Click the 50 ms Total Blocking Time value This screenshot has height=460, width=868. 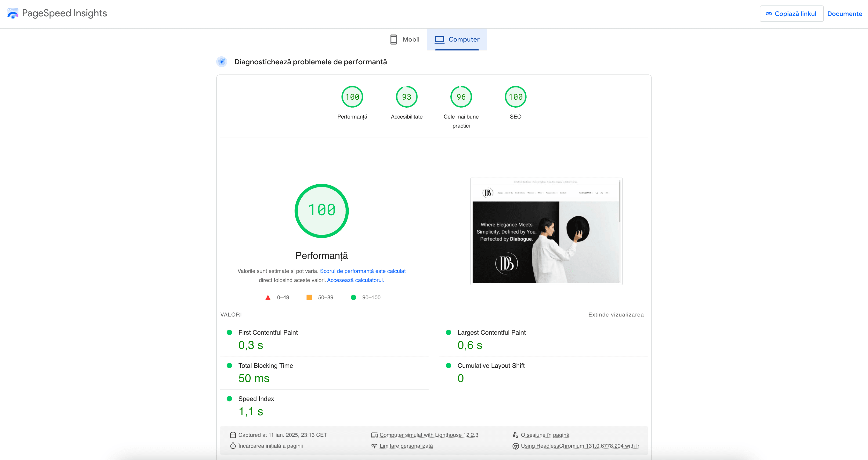click(254, 378)
